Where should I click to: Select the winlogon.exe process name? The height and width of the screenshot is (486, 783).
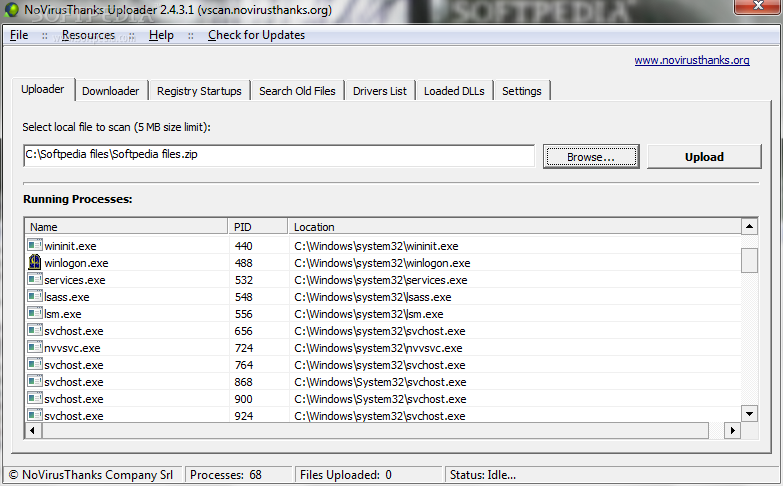76,263
